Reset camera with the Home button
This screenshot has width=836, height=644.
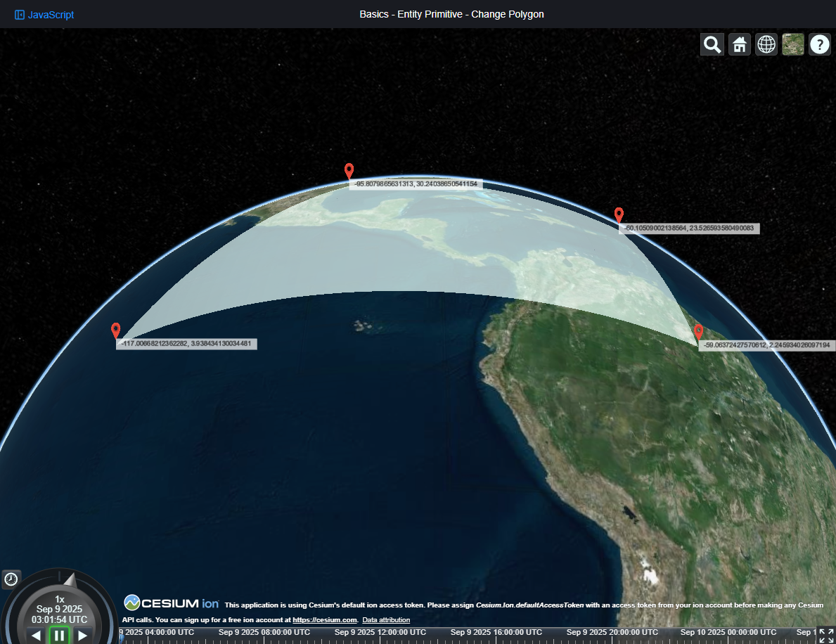739,44
